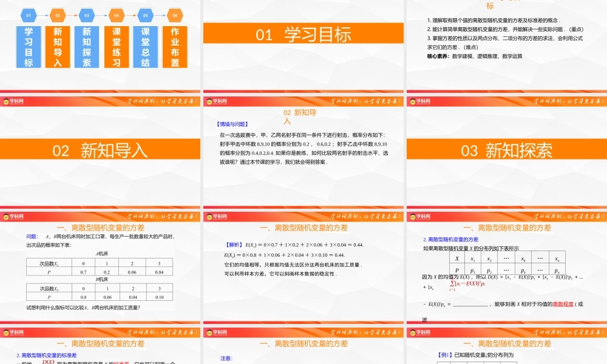Image resolution: width=607 pixels, height=364 pixels.
Task: Select the orange 课堂练习 vertical box
Action: [x=117, y=47]
